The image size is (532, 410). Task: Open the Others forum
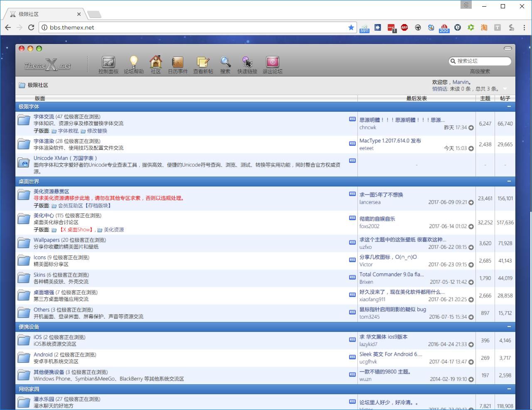pos(42,310)
